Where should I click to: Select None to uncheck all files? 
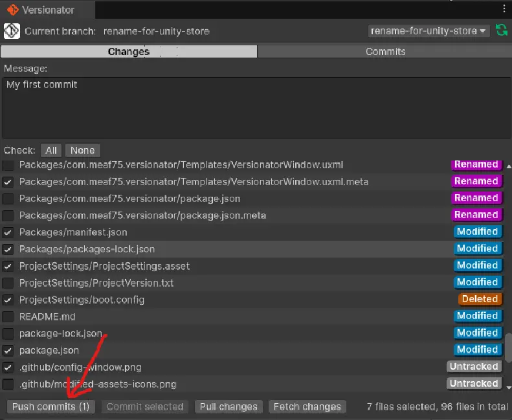coord(82,150)
